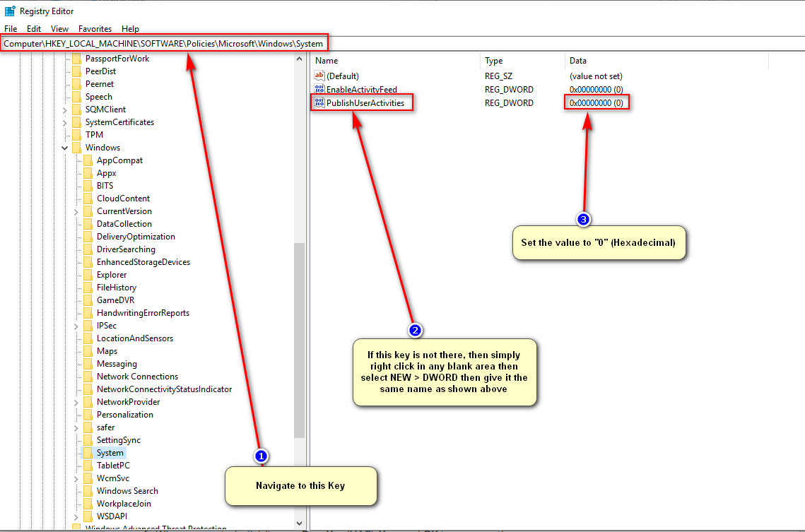
Task: Open the Help menu
Action: pos(131,29)
